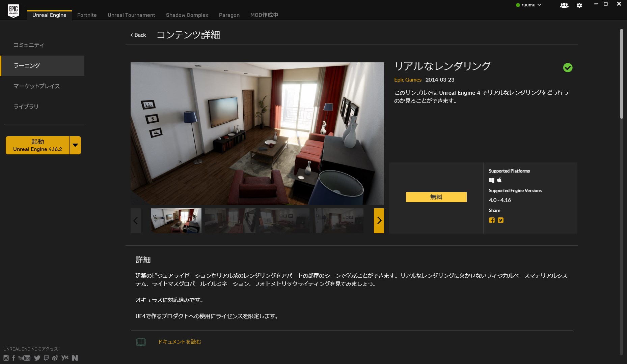The width and height of the screenshot is (627, 364).
Task: Open Weibo link in sidebar footer
Action: click(55, 358)
